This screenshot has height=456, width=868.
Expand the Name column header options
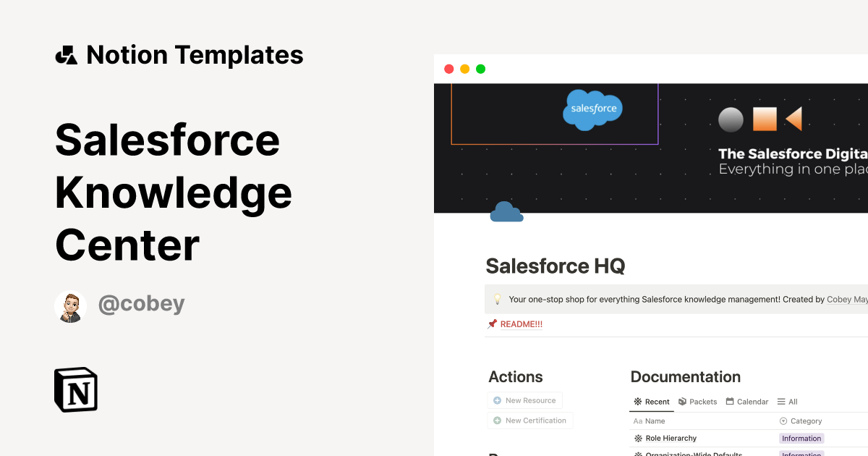point(655,421)
